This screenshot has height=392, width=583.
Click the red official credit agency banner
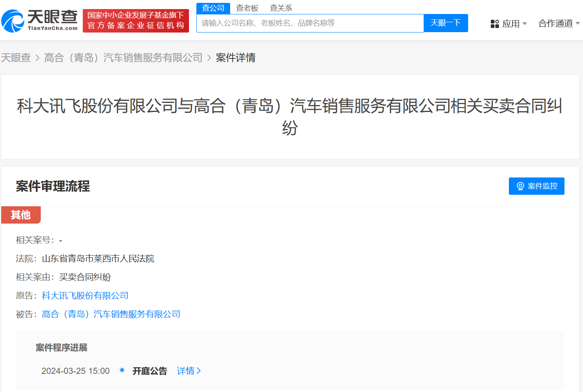pyautogui.click(x=135, y=21)
